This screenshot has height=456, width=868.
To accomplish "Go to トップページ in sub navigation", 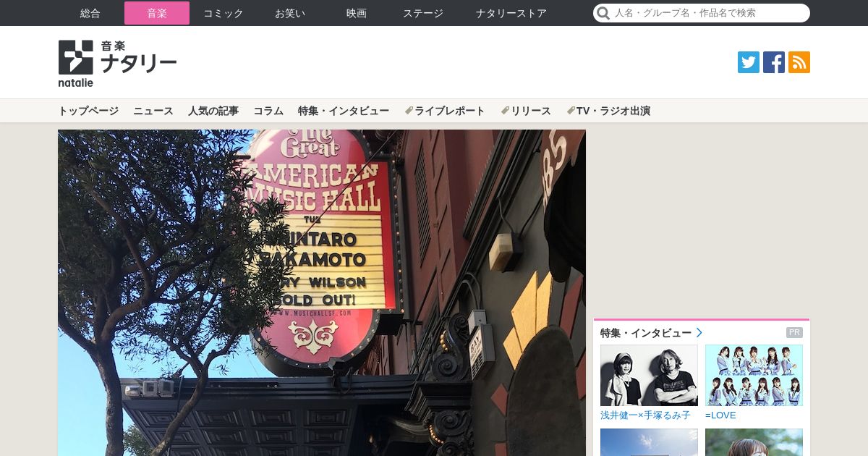I will pyautogui.click(x=88, y=111).
